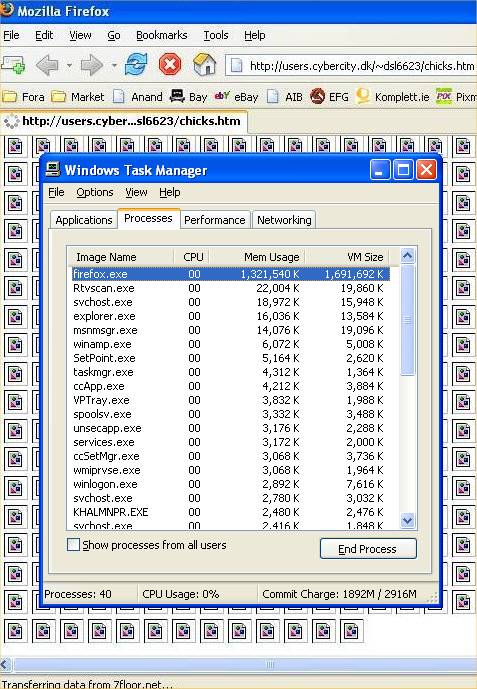Open a new tab with the green plus icon

tap(13, 65)
